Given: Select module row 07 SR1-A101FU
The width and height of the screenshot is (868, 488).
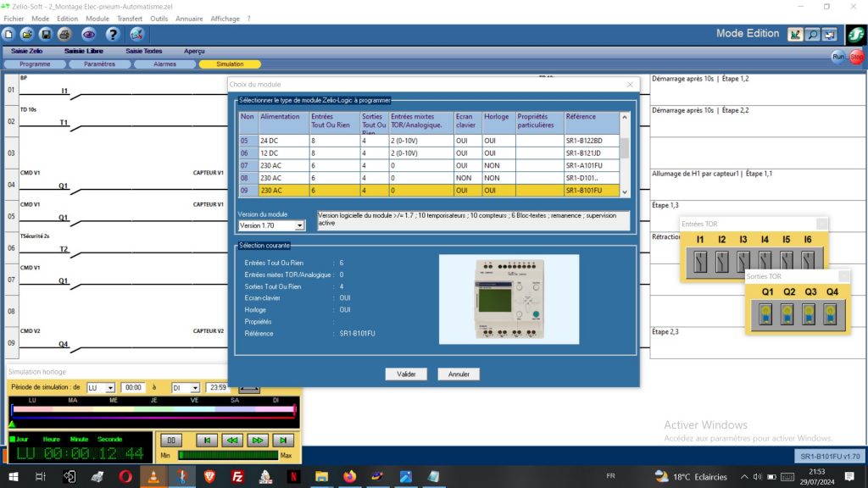Looking at the screenshot, I should (x=429, y=165).
